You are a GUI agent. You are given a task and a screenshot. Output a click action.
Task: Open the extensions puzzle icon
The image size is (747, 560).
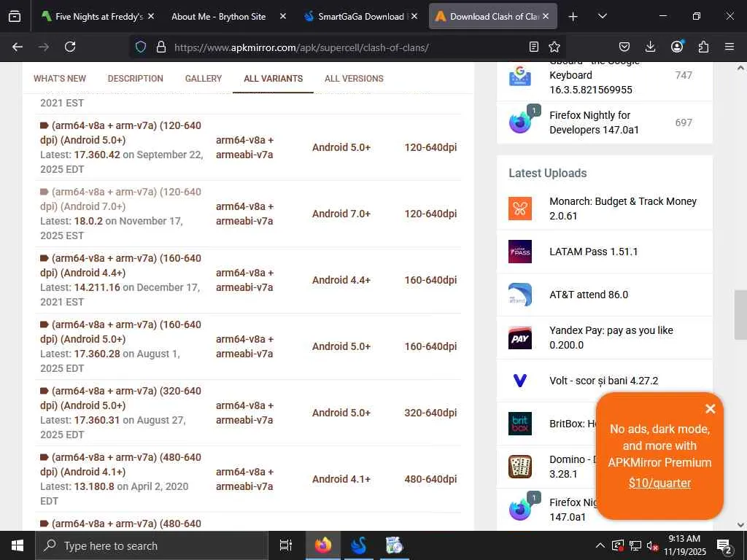tap(703, 47)
